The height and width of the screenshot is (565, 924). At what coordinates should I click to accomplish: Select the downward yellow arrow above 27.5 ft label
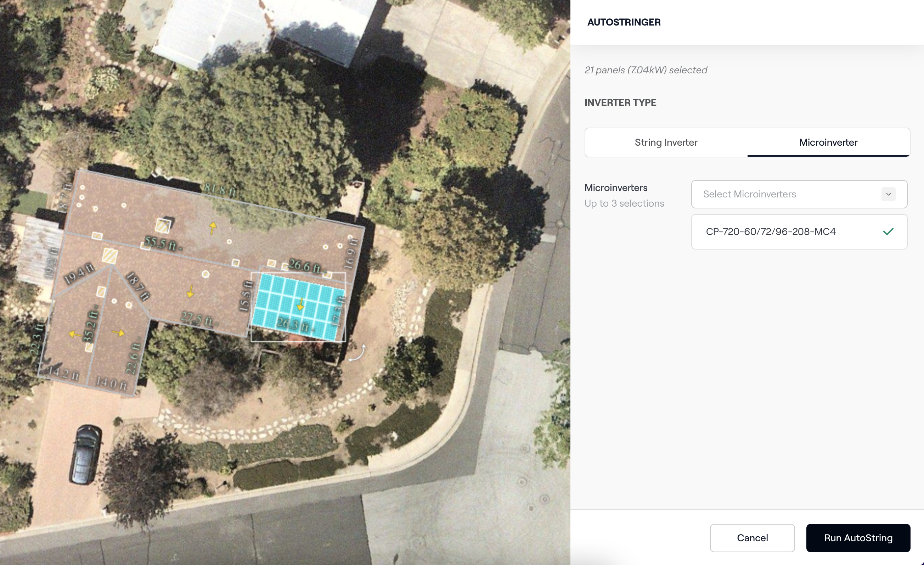191,291
